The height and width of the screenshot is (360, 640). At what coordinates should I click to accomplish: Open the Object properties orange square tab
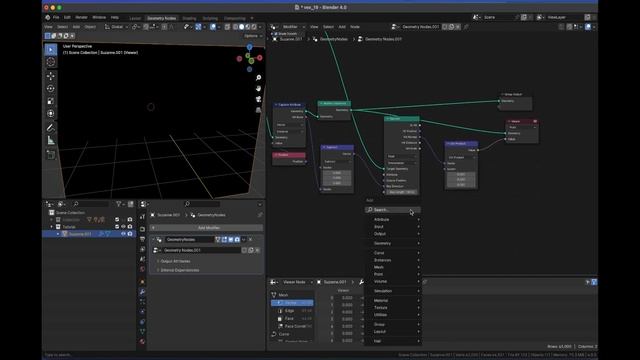click(x=142, y=282)
